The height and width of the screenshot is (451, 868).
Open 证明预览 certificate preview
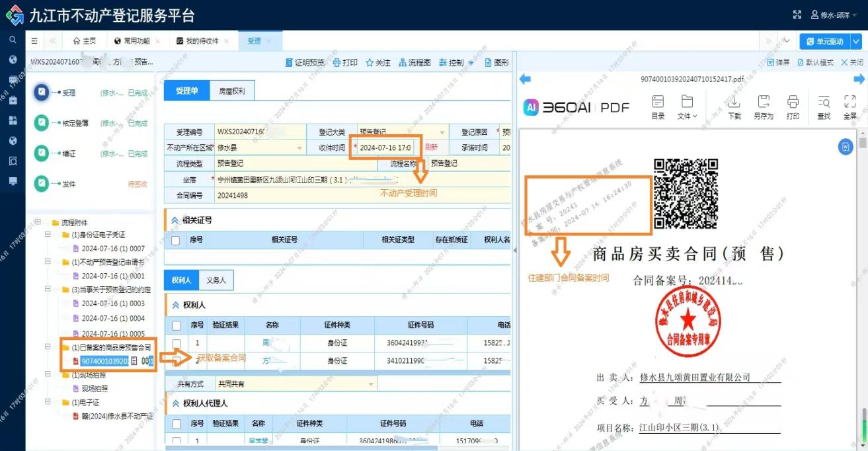pos(305,62)
